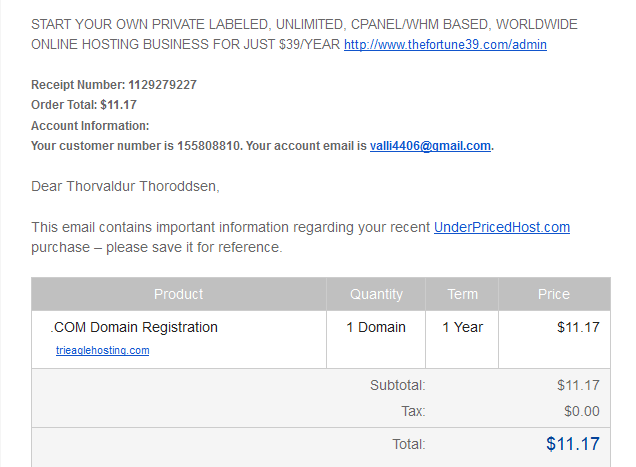Click the large blue total amount
The width and height of the screenshot is (636, 467).
(x=573, y=444)
